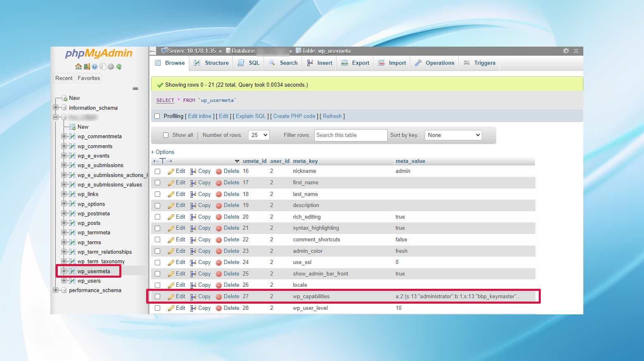644x361 pixels.
Task: Click the Delete icon for nickname row
Action: tap(219, 172)
